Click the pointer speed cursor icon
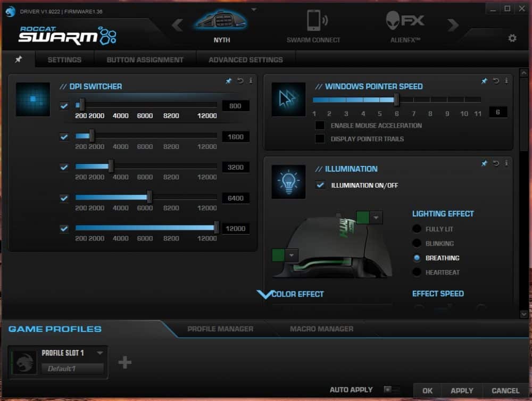This screenshot has width=532, height=401. (288, 99)
